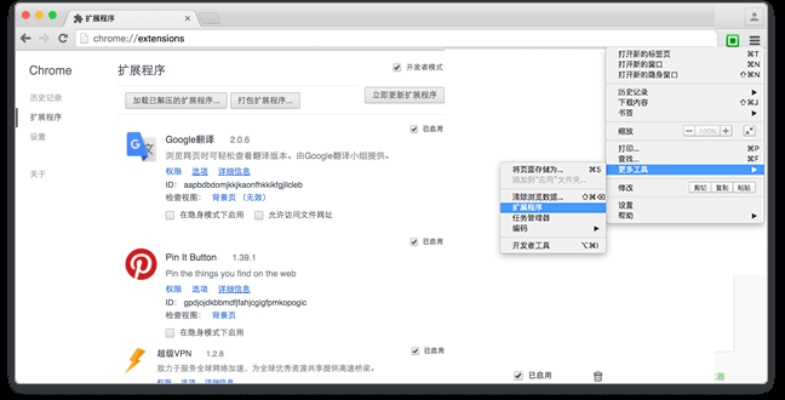Viewport: 785px width, 400px height.
Task: Expand the 更多工具 submenu
Action: 685,170
